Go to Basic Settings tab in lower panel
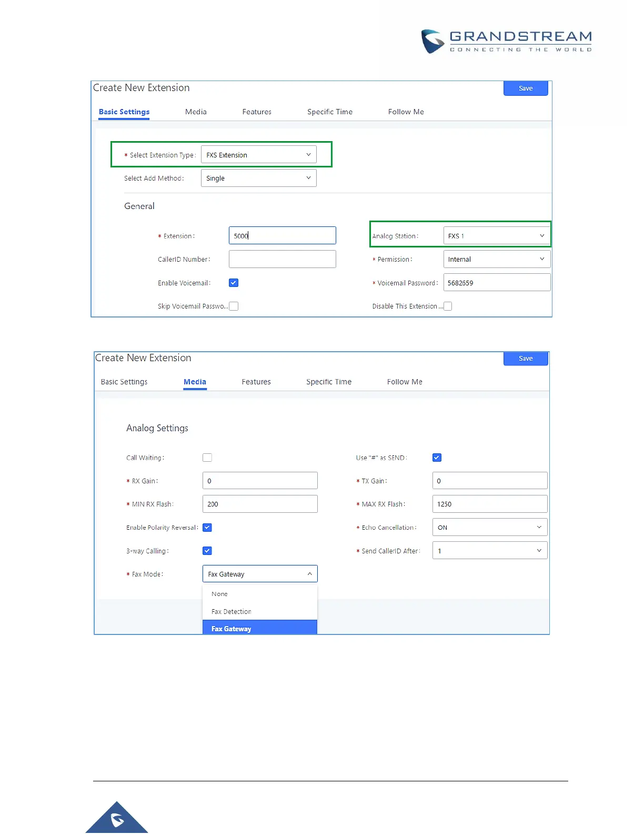644x834 pixels. pyautogui.click(x=124, y=382)
